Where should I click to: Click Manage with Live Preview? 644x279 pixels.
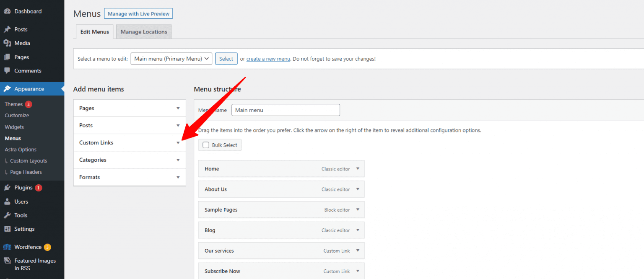(x=138, y=13)
